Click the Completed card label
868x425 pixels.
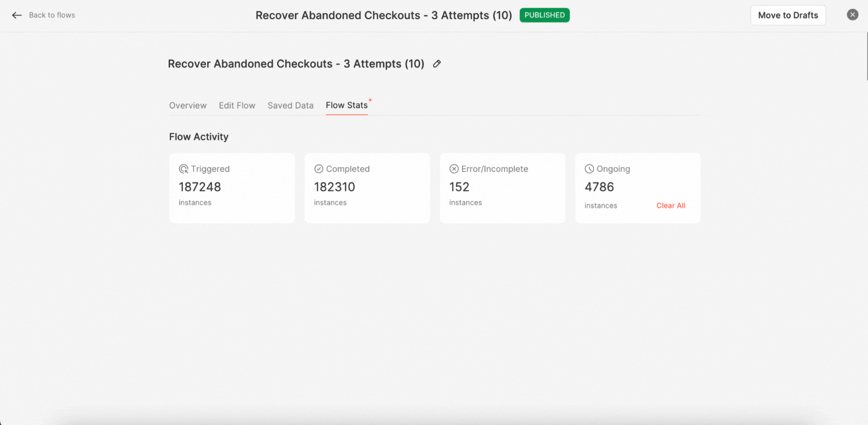tap(348, 169)
